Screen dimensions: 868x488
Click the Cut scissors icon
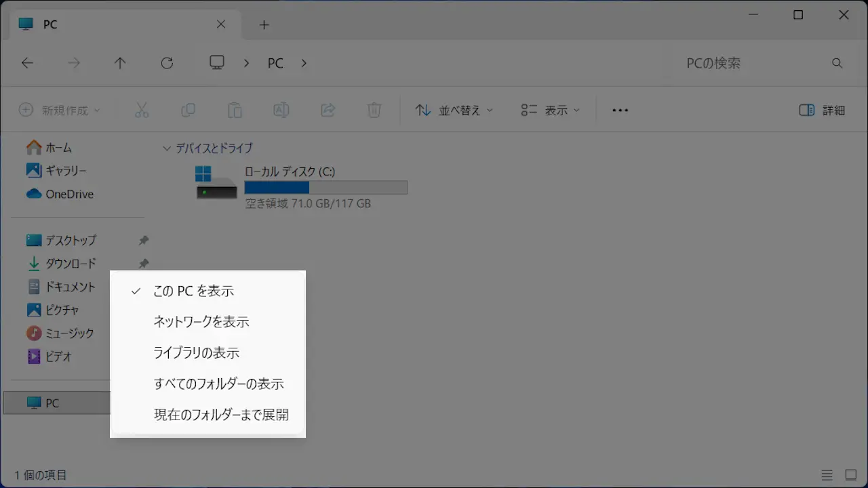point(142,110)
